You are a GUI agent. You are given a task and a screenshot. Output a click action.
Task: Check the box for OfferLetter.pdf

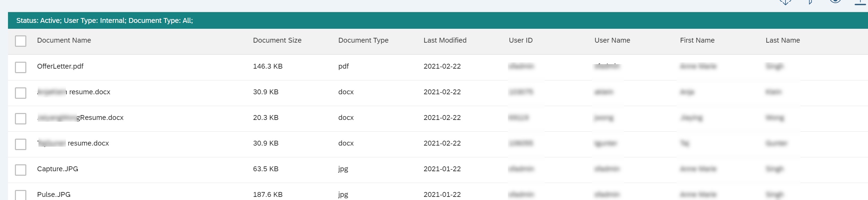pyautogui.click(x=21, y=67)
